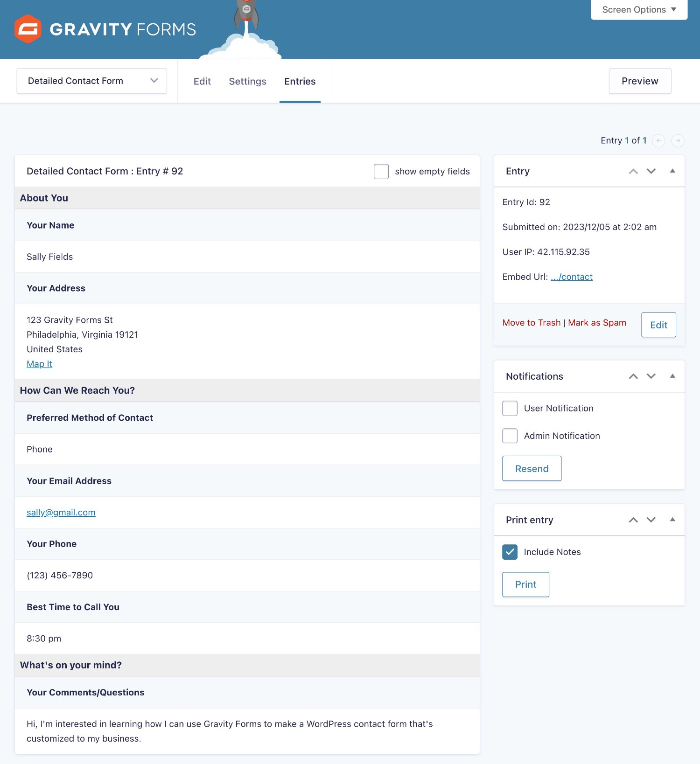Click Entry Id: 92 text
The height and width of the screenshot is (764, 700).
(x=526, y=202)
